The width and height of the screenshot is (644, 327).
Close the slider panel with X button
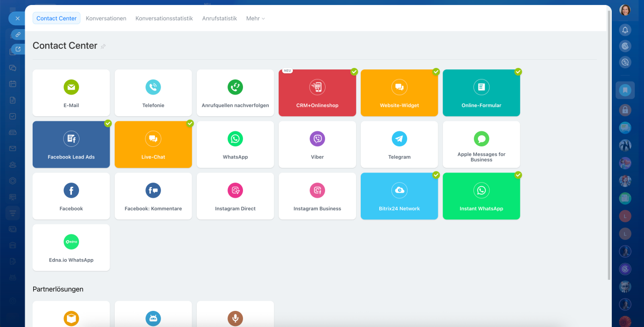[x=17, y=18]
